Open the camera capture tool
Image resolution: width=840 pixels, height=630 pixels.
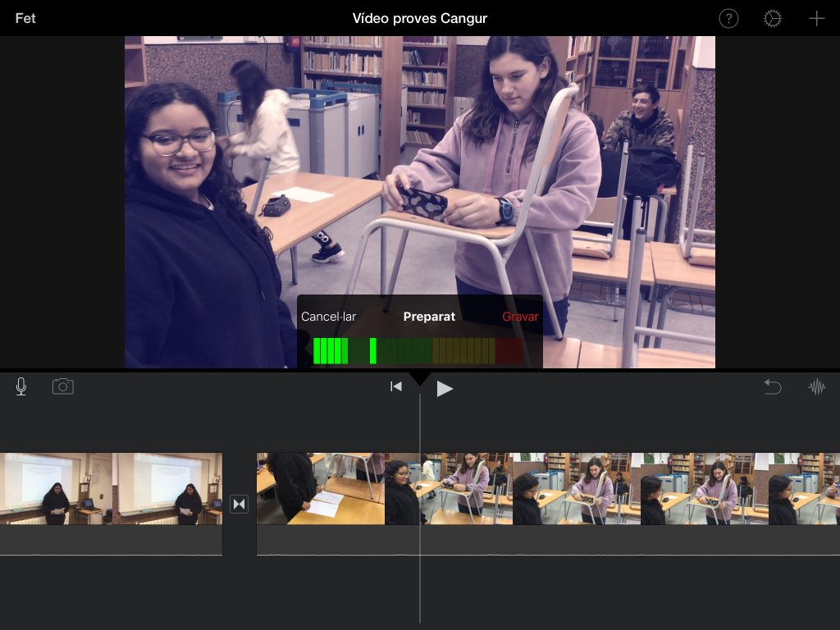[63, 386]
